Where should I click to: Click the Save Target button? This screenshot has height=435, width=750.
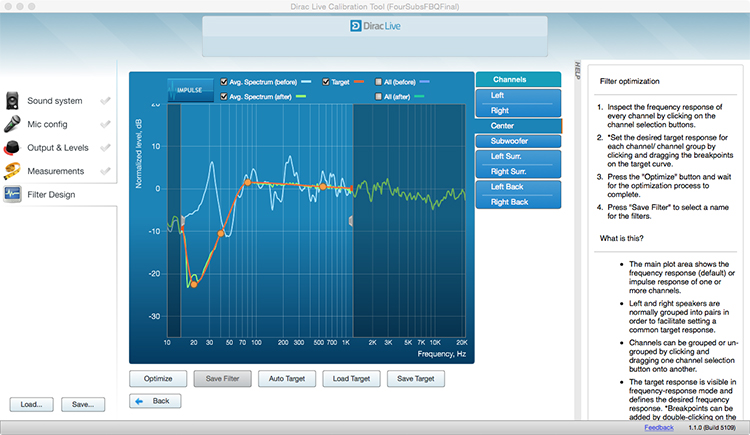pyautogui.click(x=416, y=379)
